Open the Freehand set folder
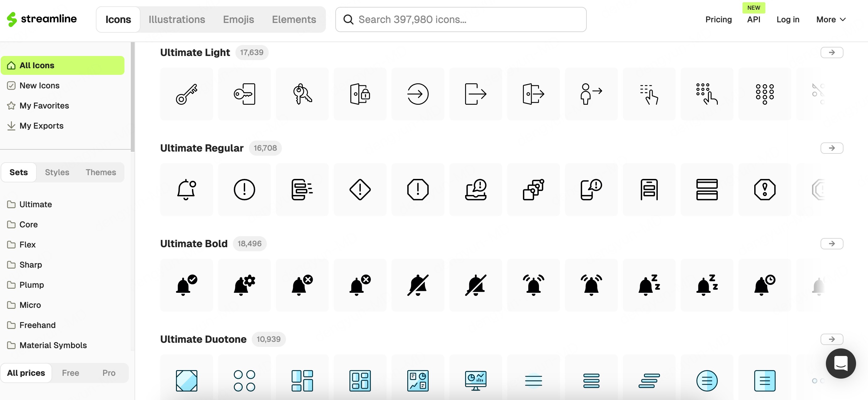The height and width of the screenshot is (400, 868). coord(31,325)
